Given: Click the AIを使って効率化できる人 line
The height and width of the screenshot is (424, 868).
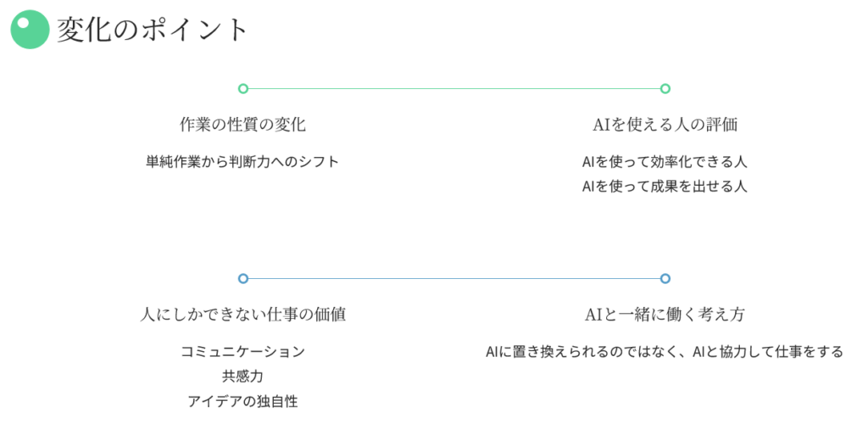Looking at the screenshot, I should point(665,161).
